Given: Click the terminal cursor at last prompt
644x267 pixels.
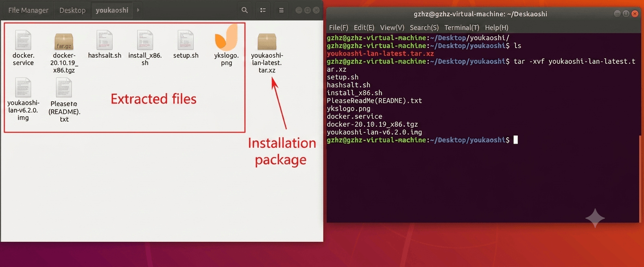Looking at the screenshot, I should click(515, 140).
